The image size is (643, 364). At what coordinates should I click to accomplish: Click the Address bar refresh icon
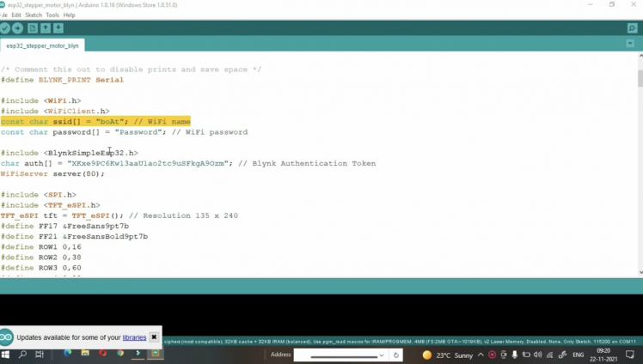(396, 355)
